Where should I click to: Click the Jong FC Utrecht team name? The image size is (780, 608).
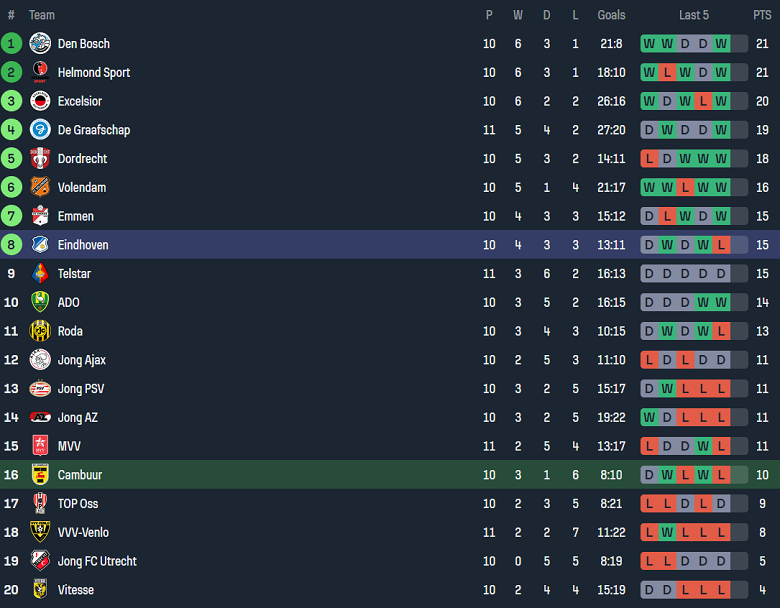97,561
